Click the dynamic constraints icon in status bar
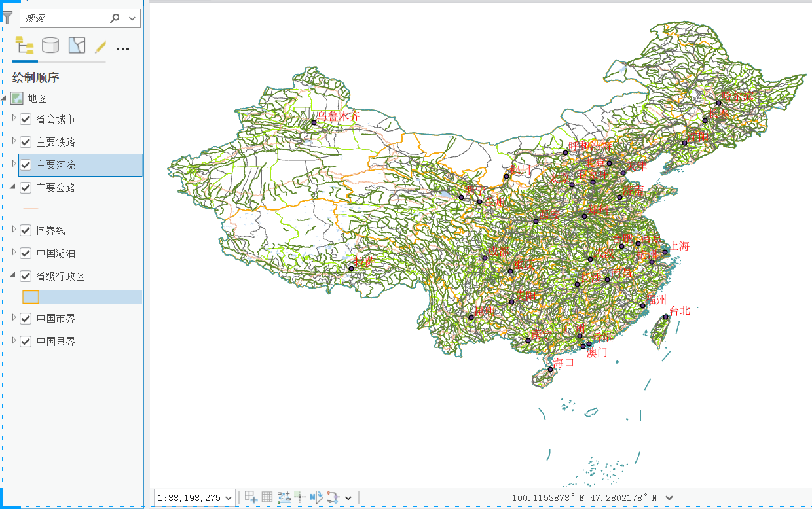 pyautogui.click(x=333, y=497)
